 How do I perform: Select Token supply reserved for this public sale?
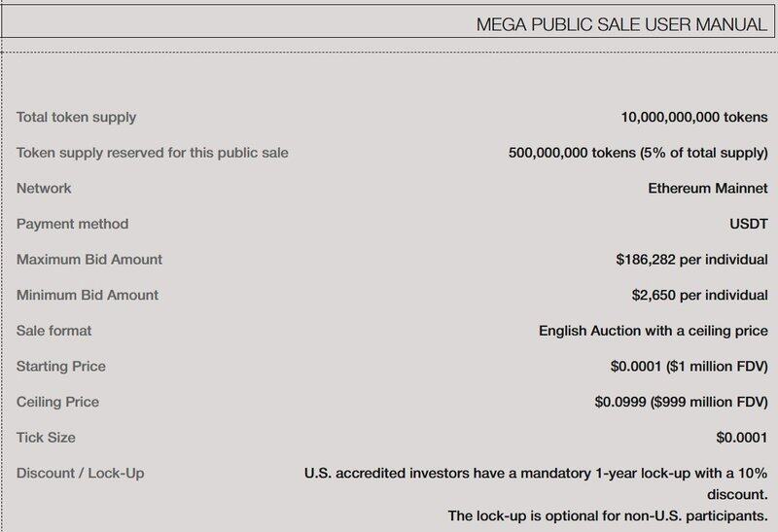(x=152, y=153)
